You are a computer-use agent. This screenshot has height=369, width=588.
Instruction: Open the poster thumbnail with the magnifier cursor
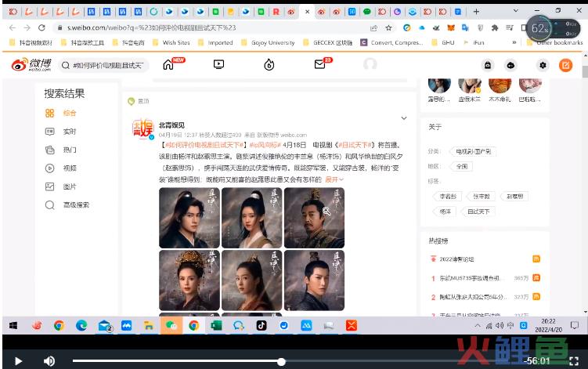[314, 218]
